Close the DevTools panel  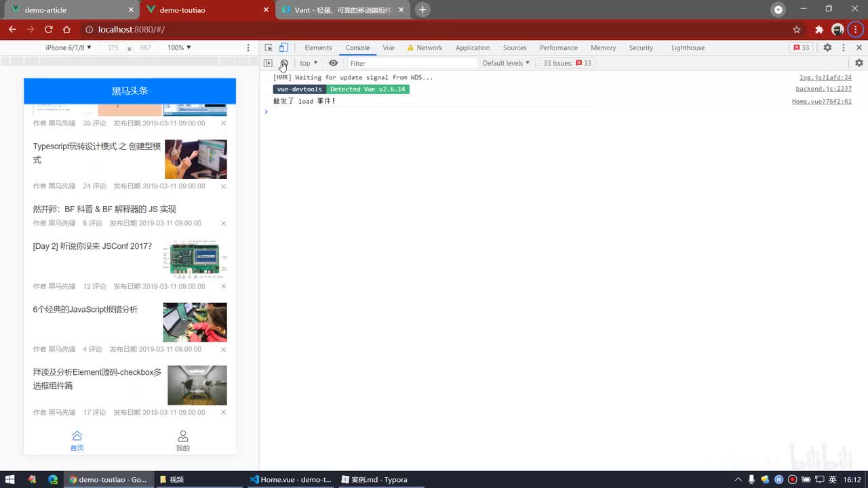pos(859,47)
